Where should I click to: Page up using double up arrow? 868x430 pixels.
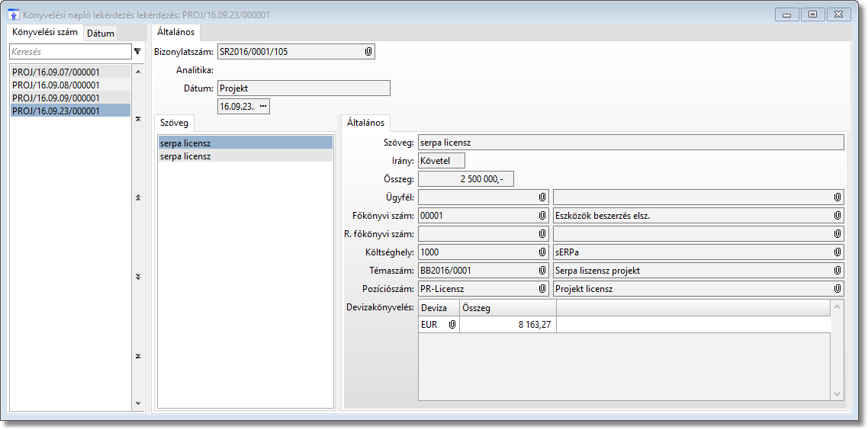coord(138,197)
